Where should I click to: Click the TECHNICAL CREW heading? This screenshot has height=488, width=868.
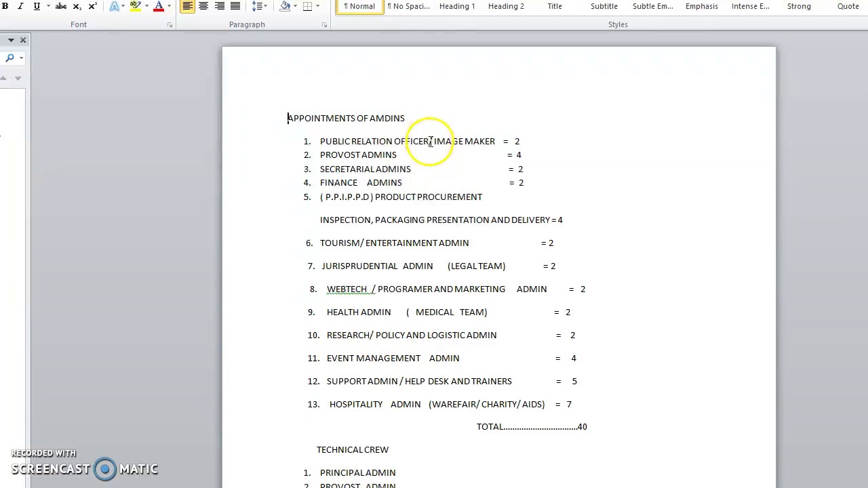point(353,449)
